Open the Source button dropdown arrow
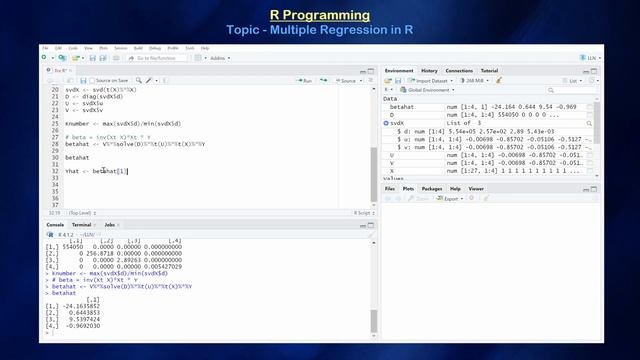Image resolution: width=640 pixels, height=360 pixels. 361,81
